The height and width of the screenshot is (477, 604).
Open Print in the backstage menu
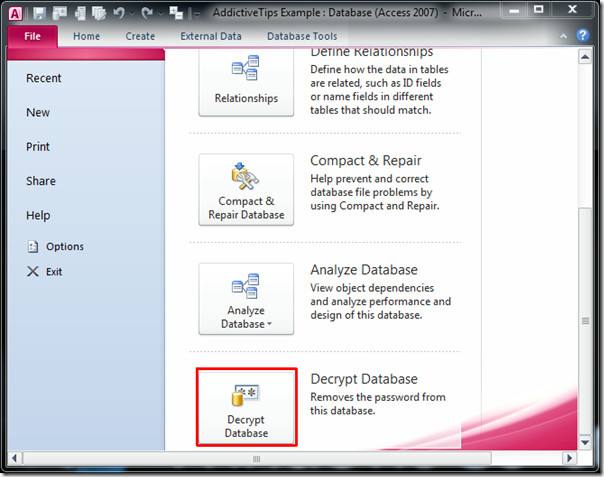(38, 147)
